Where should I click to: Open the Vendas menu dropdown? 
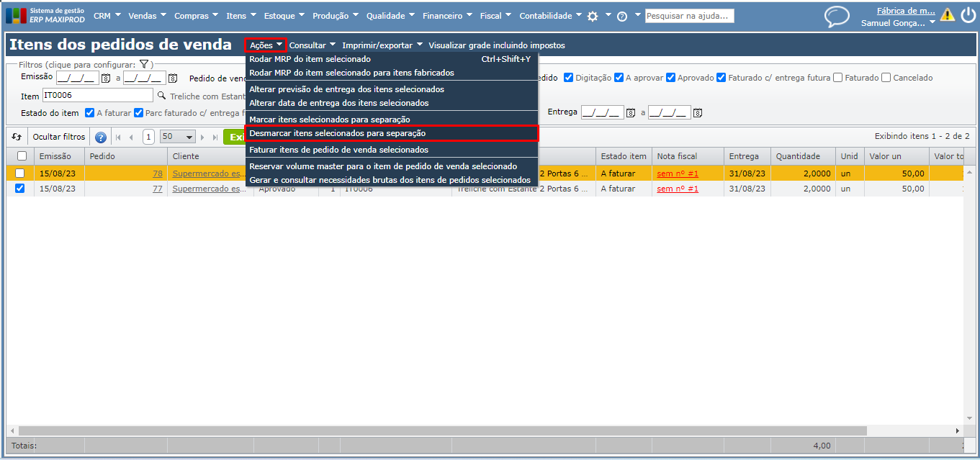[x=147, y=16]
